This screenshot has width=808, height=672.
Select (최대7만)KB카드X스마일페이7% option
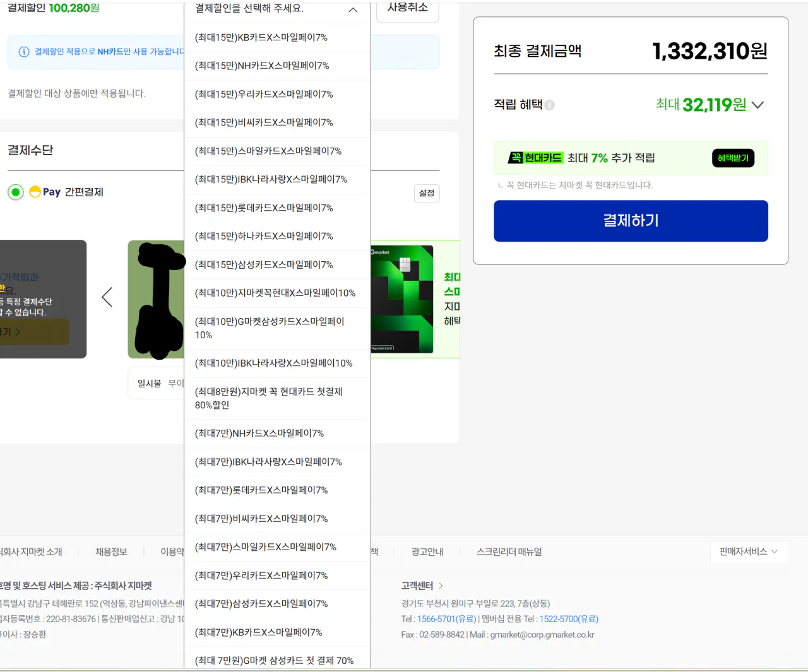tap(277, 632)
